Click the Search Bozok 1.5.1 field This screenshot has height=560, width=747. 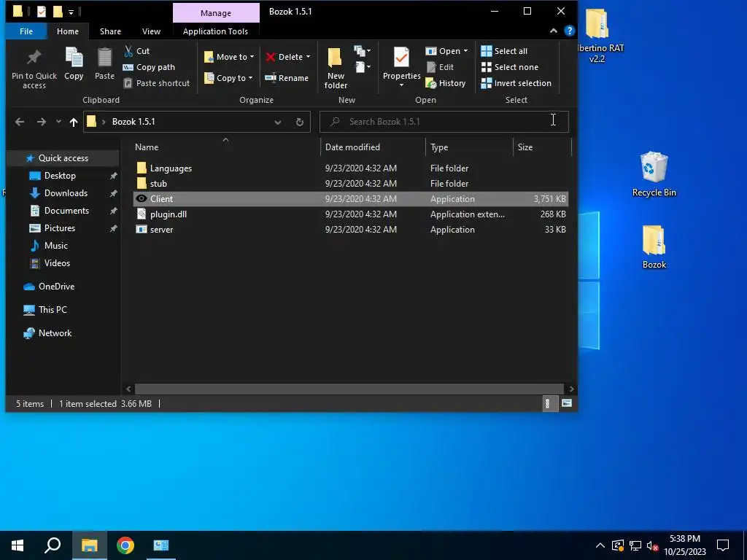[x=444, y=122]
